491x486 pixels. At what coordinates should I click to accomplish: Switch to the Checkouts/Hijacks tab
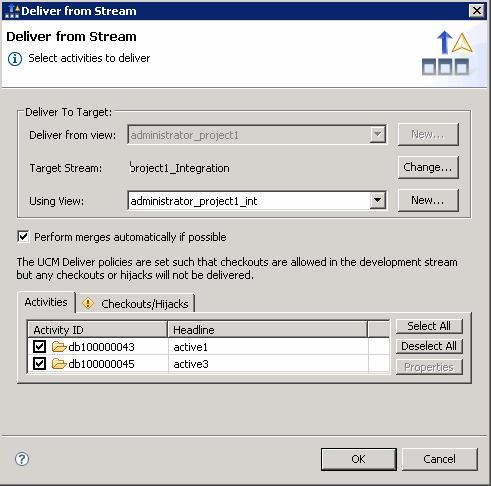[x=136, y=303]
